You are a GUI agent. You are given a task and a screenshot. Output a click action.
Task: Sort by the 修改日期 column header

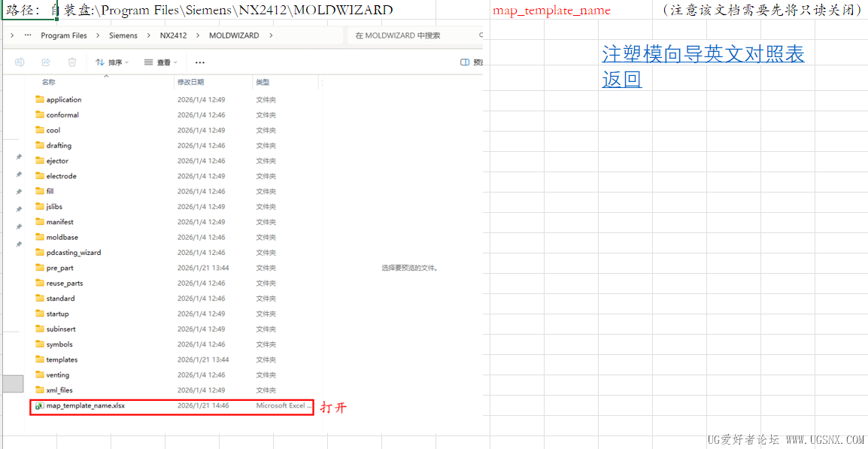[x=190, y=82]
